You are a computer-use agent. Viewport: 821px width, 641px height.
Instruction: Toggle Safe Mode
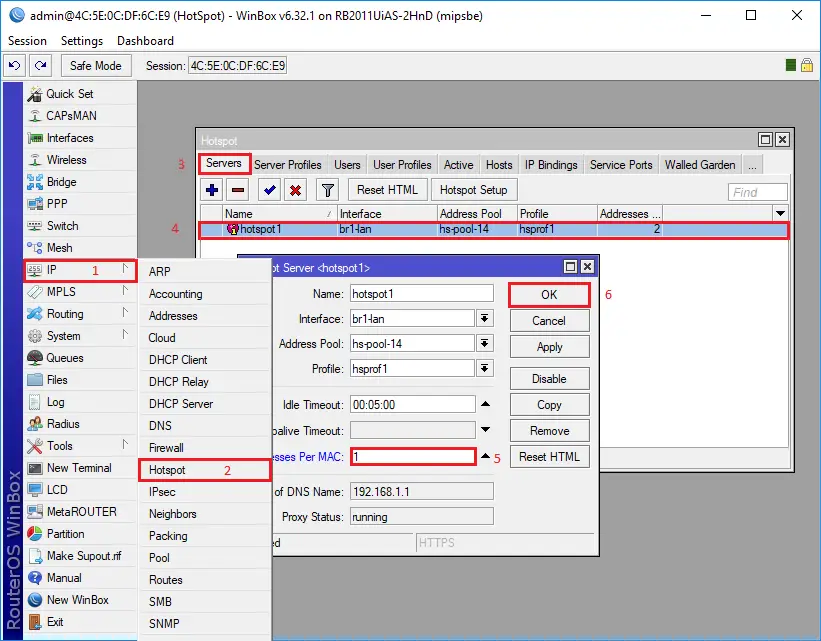coord(96,66)
